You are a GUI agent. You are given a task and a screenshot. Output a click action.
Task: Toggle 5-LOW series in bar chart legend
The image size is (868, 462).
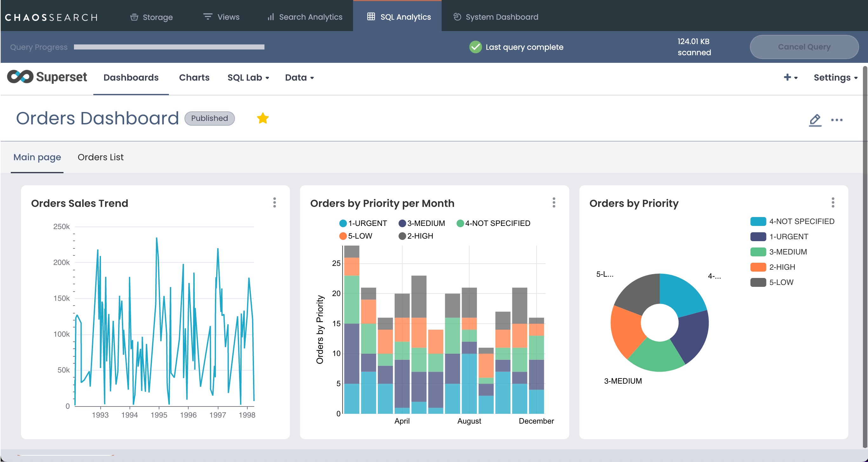tap(356, 236)
